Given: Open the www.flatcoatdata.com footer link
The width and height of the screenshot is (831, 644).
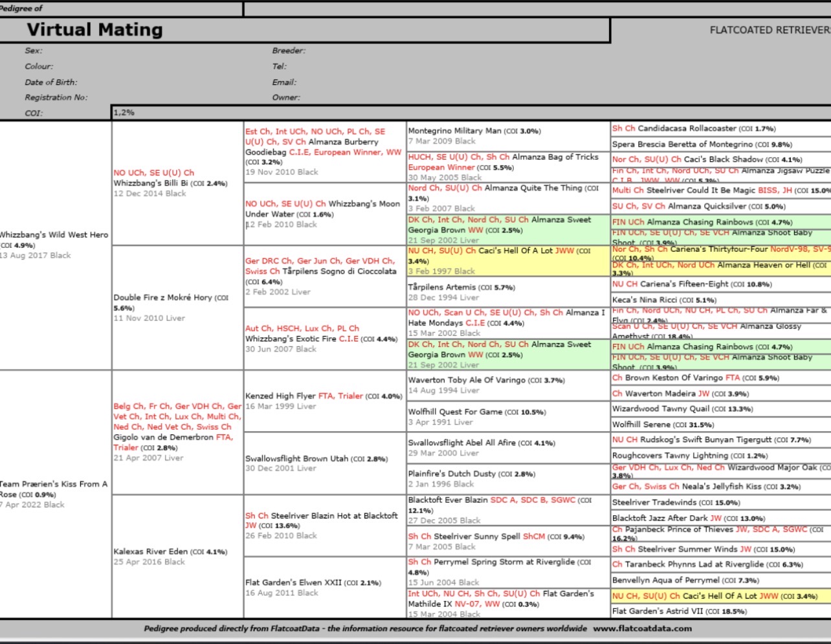Looking at the screenshot, I should point(642,628).
